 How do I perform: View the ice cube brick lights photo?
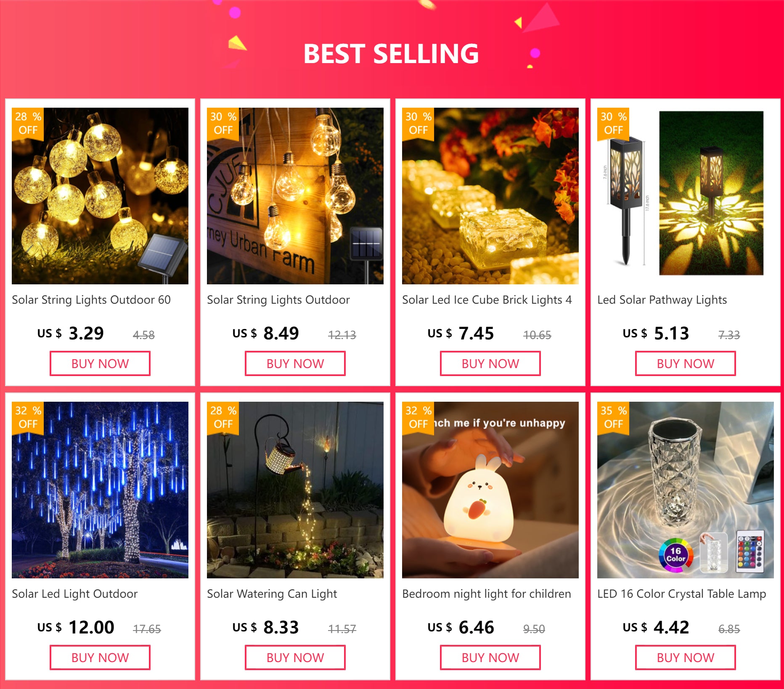pyautogui.click(x=490, y=196)
